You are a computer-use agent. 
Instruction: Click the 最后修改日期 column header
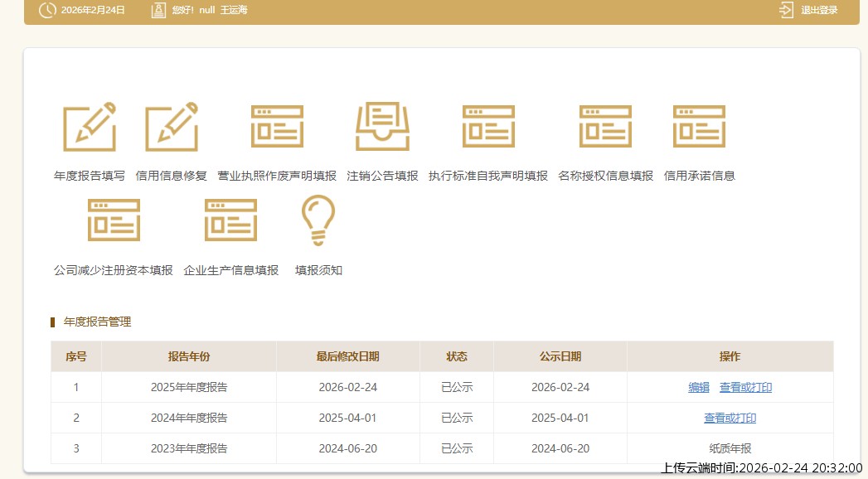point(347,356)
